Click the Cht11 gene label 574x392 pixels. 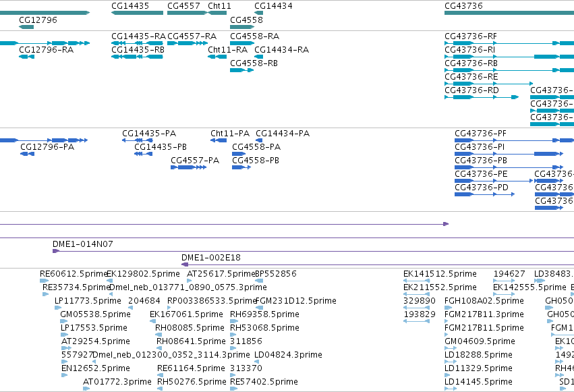(x=219, y=6)
